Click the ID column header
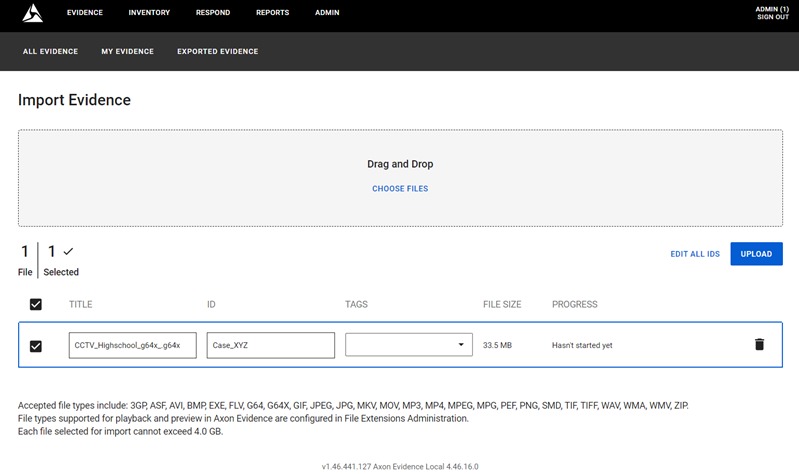The height and width of the screenshot is (474, 799). pos(211,304)
